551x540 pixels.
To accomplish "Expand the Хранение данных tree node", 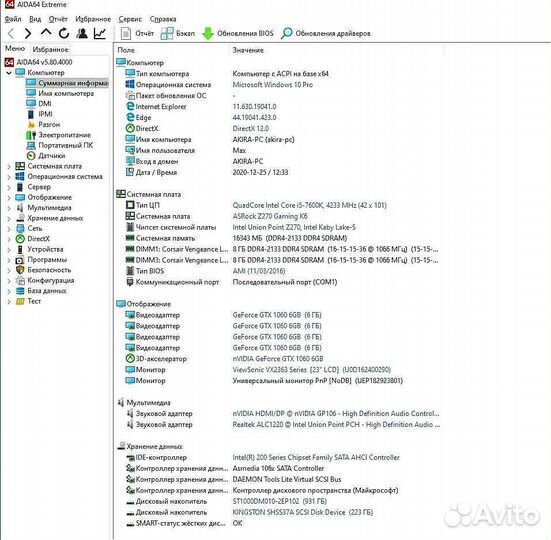I will (9, 219).
